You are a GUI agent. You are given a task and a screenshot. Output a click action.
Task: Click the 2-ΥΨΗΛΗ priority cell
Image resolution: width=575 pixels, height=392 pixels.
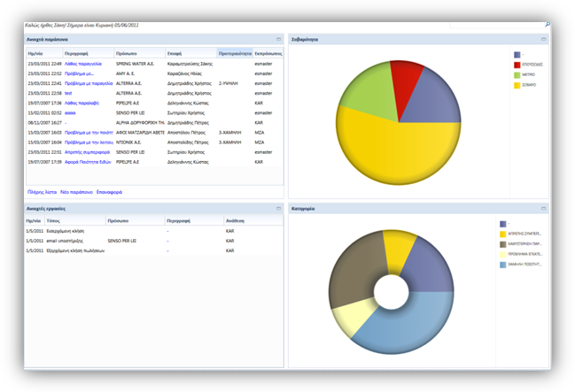tap(228, 83)
